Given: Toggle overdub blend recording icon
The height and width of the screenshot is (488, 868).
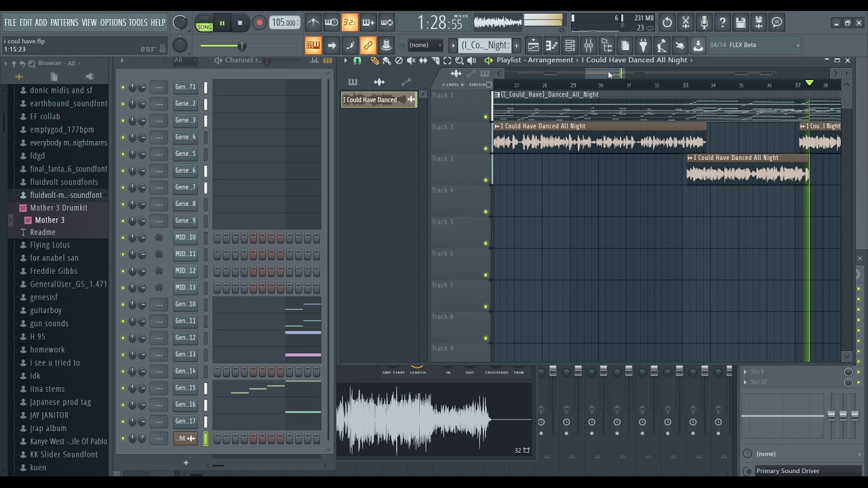Looking at the screenshot, I should pos(368,22).
